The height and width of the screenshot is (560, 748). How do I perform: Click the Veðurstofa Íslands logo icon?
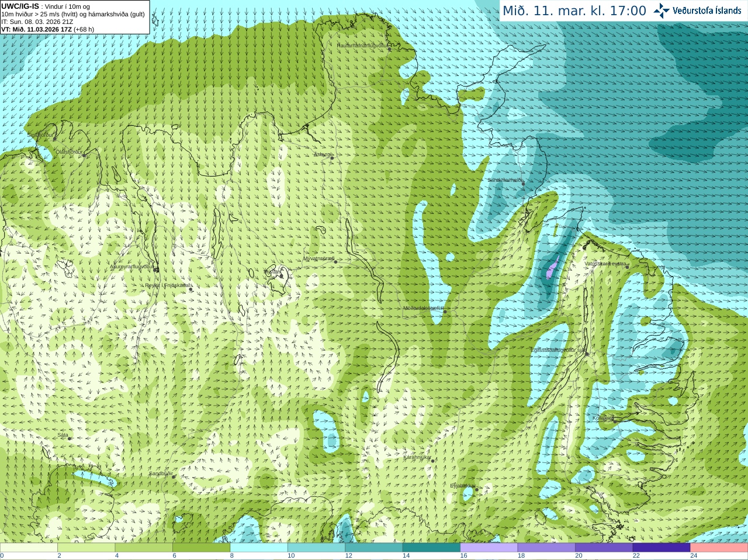[x=662, y=11]
